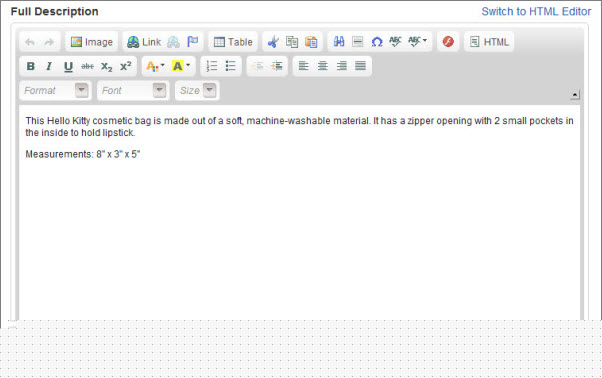Image resolution: width=602 pixels, height=378 pixels.
Task: Open the Format dropdown
Action: [x=55, y=91]
